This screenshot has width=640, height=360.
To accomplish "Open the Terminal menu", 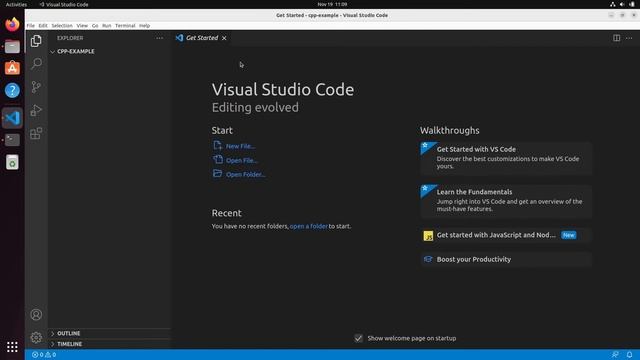I will click(125, 26).
